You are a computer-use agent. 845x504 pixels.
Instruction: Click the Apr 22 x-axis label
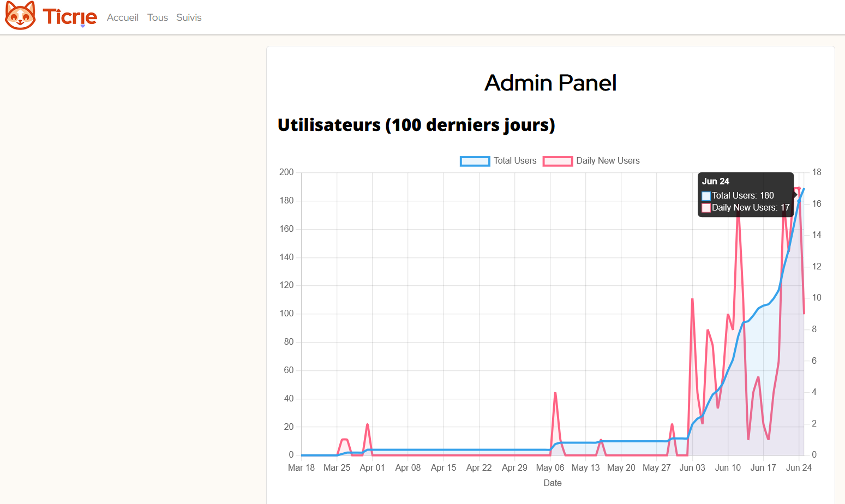tap(479, 468)
